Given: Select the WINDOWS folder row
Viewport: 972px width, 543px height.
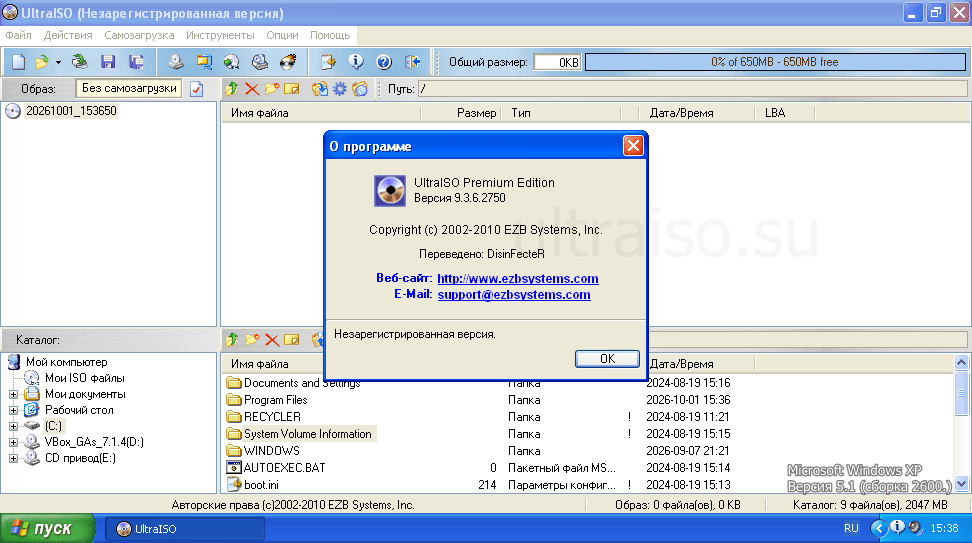Looking at the screenshot, I should [x=272, y=451].
